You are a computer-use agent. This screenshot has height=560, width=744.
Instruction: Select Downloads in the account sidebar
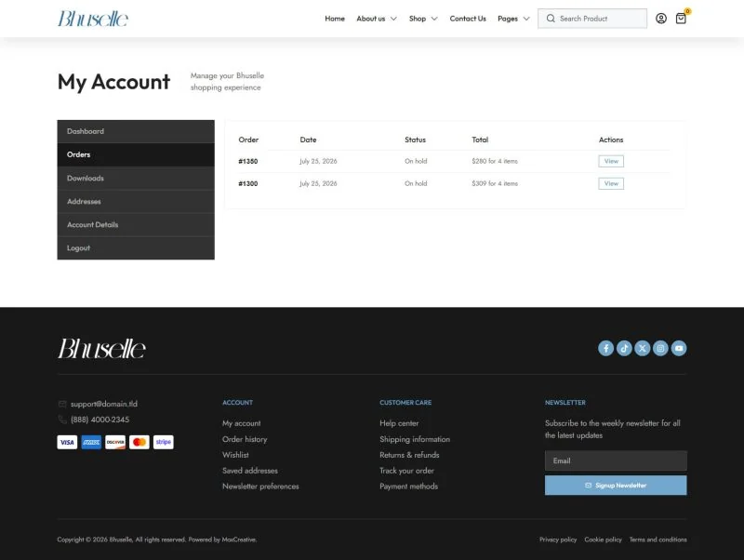pyautogui.click(x=136, y=178)
